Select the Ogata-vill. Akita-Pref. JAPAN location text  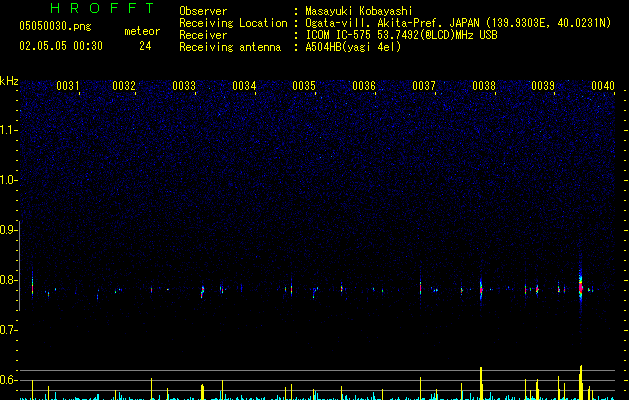pos(458,23)
